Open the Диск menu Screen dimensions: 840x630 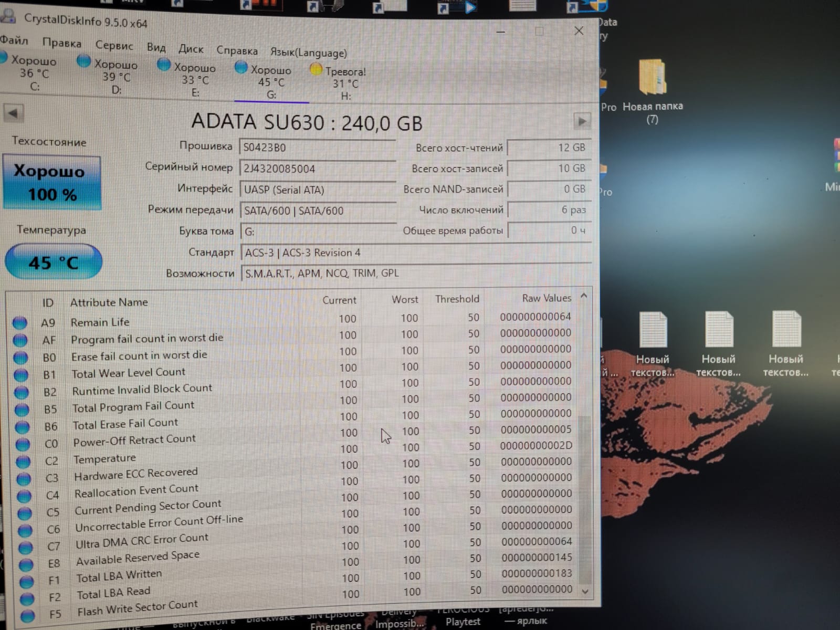(191, 49)
